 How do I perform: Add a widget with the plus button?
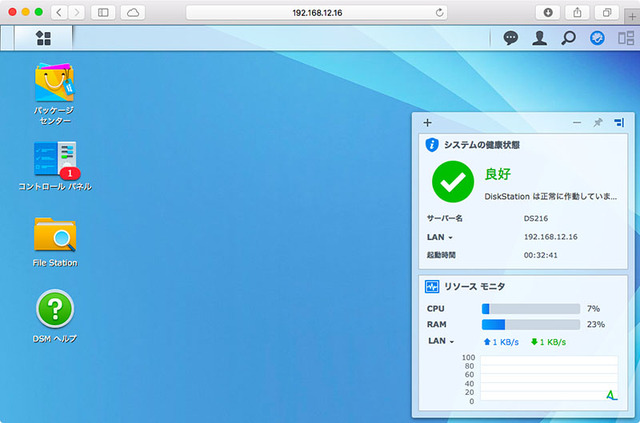tap(428, 122)
